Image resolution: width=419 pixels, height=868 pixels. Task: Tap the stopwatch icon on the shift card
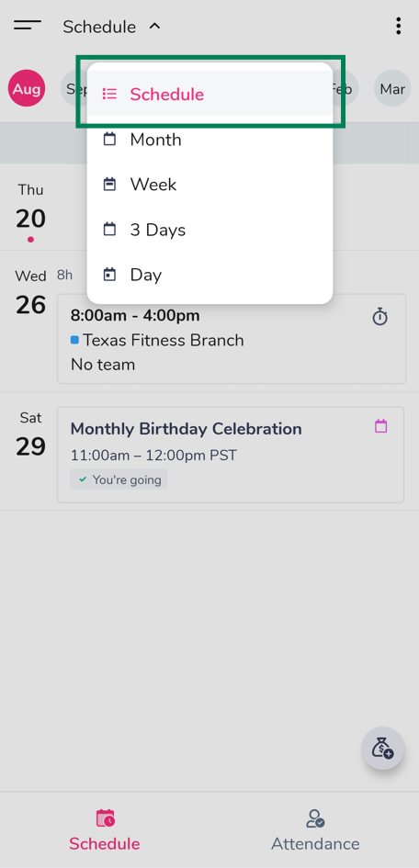379,317
